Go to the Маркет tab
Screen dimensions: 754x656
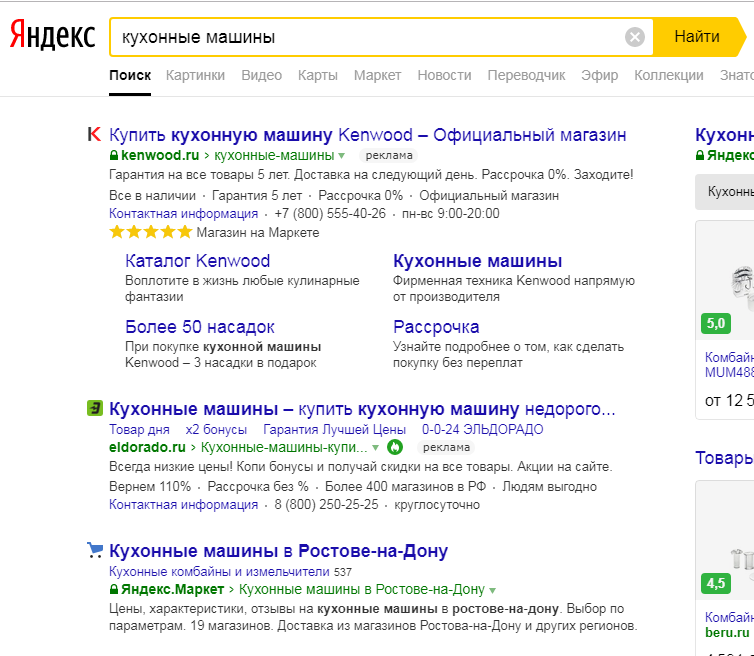click(x=377, y=76)
